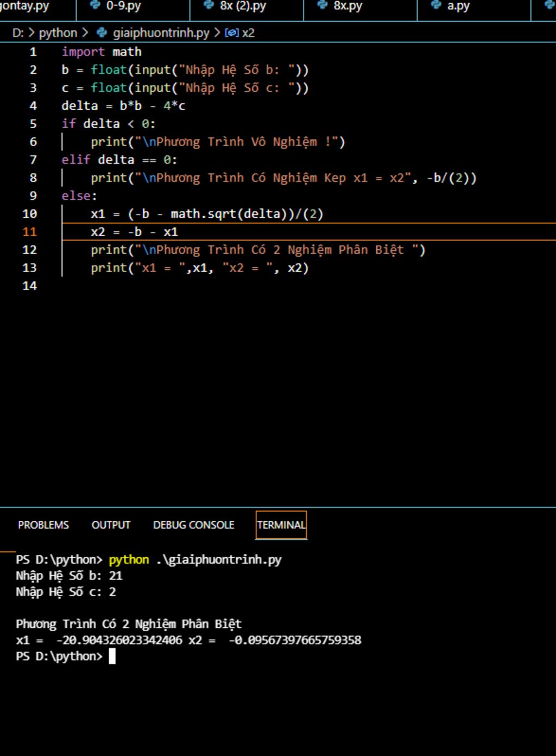The width and height of the screenshot is (556, 756).
Task: Click line number 14 in gutter
Action: pyautogui.click(x=30, y=286)
